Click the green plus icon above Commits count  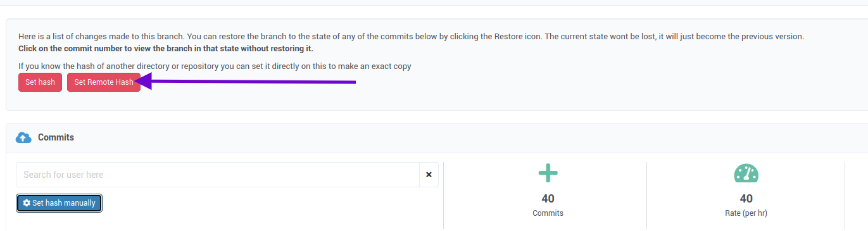(x=548, y=173)
